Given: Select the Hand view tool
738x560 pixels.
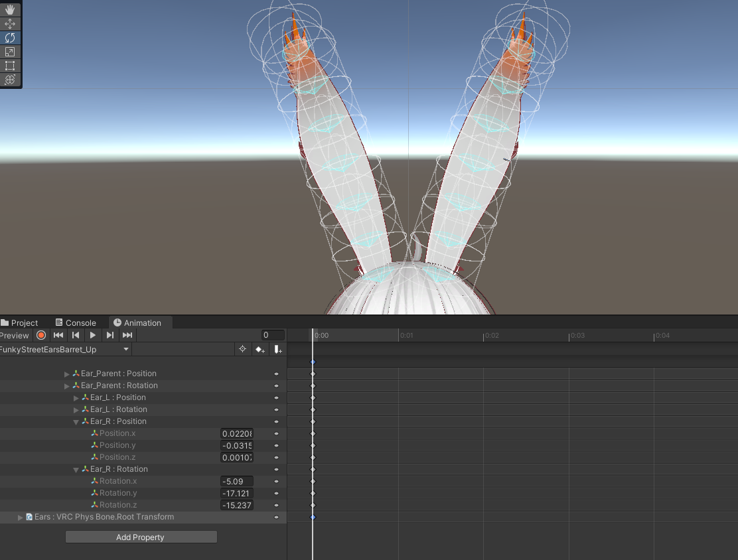Looking at the screenshot, I should (x=10, y=9).
